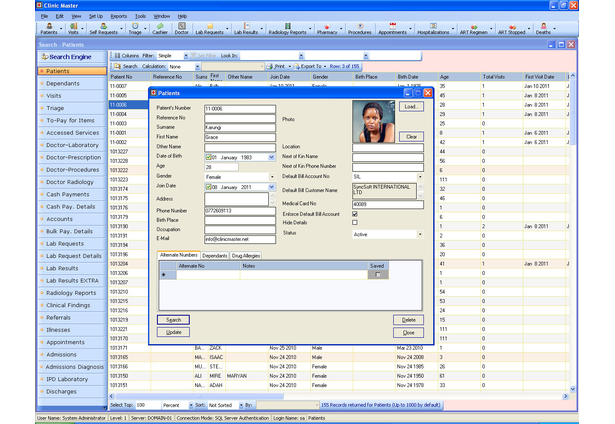Open the Cashier toolbar icon
The image size is (615, 424).
point(160,28)
